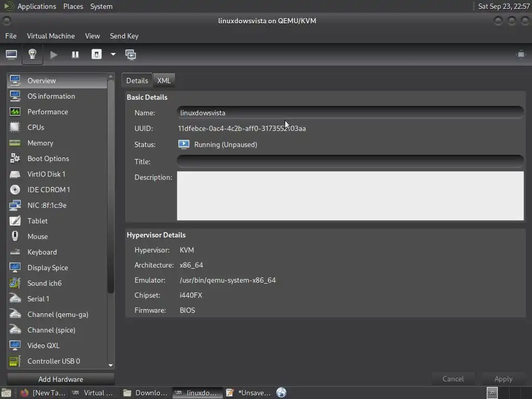Open Display Spice settings
This screenshot has height=399, width=532.
(57, 268)
